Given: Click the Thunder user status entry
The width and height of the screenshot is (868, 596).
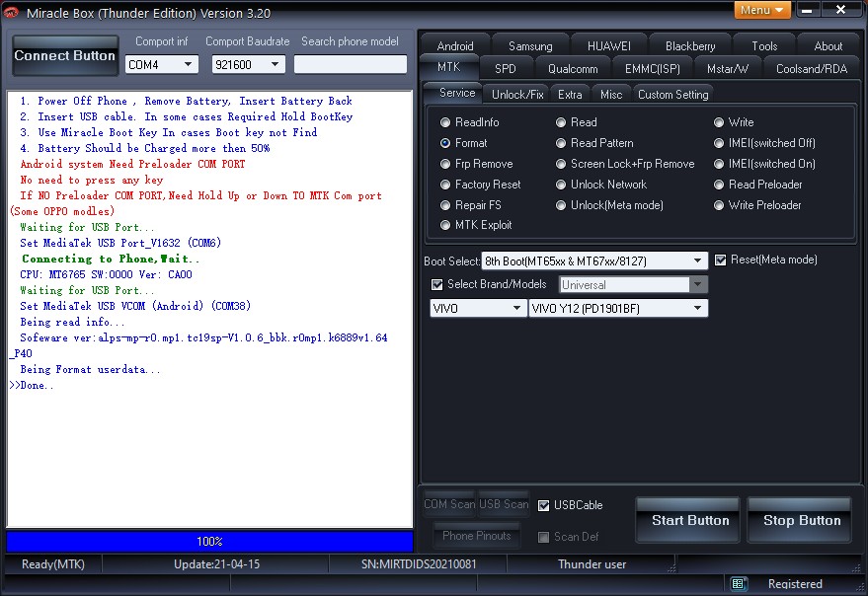Looking at the screenshot, I should (x=592, y=563).
